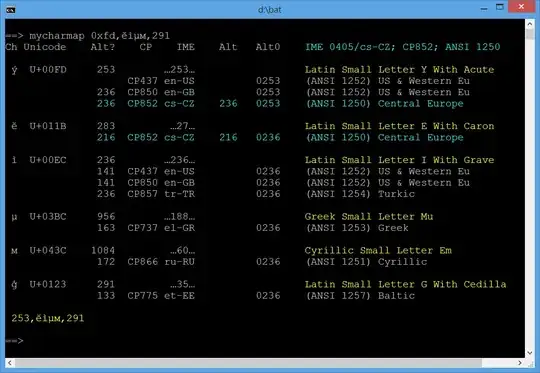Click the horizontal scrollbar right arrow
Screen dimensions: 540x373
pyautogui.click(x=520, y=363)
